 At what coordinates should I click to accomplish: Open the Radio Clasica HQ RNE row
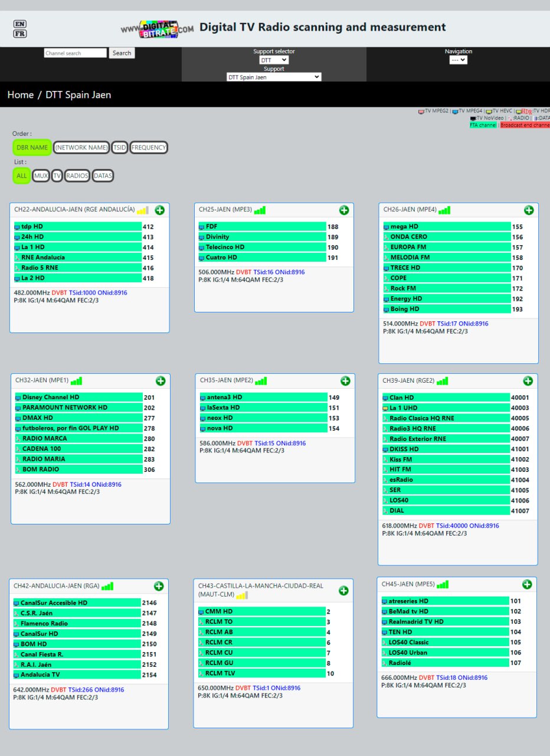(x=446, y=418)
